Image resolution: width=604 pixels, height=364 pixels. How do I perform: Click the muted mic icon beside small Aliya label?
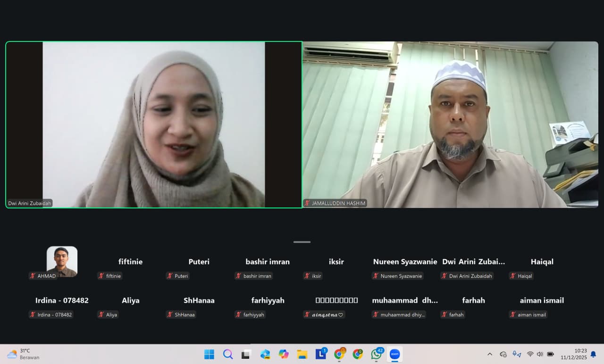tap(101, 314)
